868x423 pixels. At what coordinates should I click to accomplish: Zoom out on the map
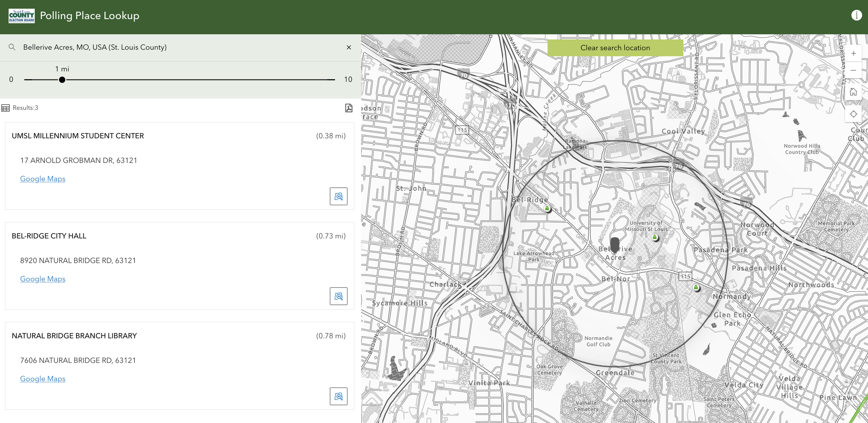(x=853, y=71)
